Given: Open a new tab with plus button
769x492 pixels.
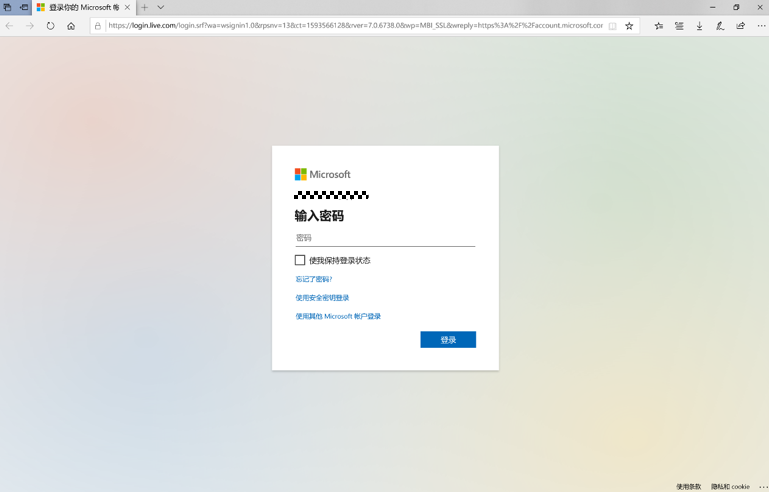Looking at the screenshot, I should (x=144, y=7).
